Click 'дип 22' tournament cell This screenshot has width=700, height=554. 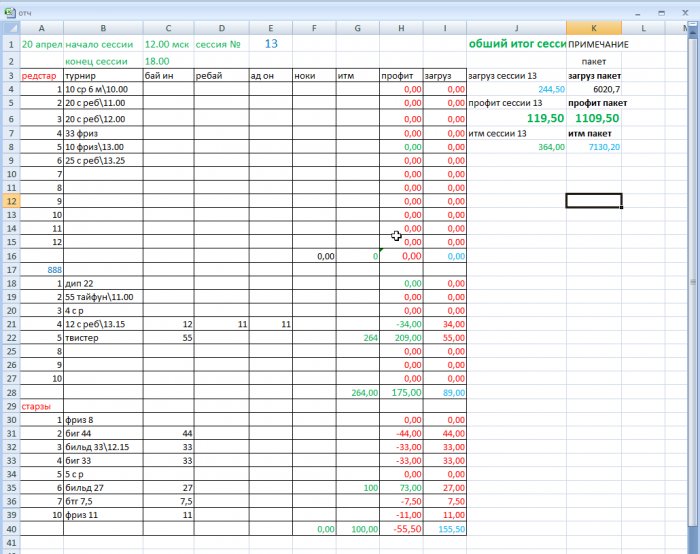[x=103, y=283]
